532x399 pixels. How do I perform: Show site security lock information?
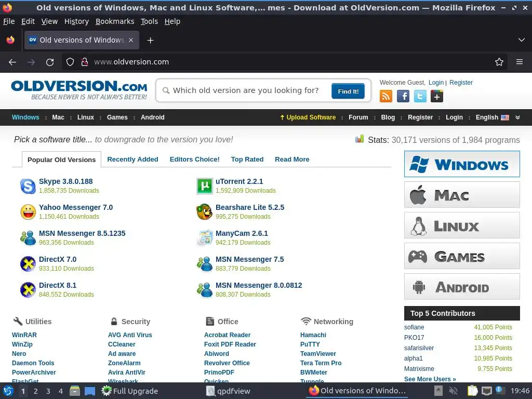pos(85,62)
